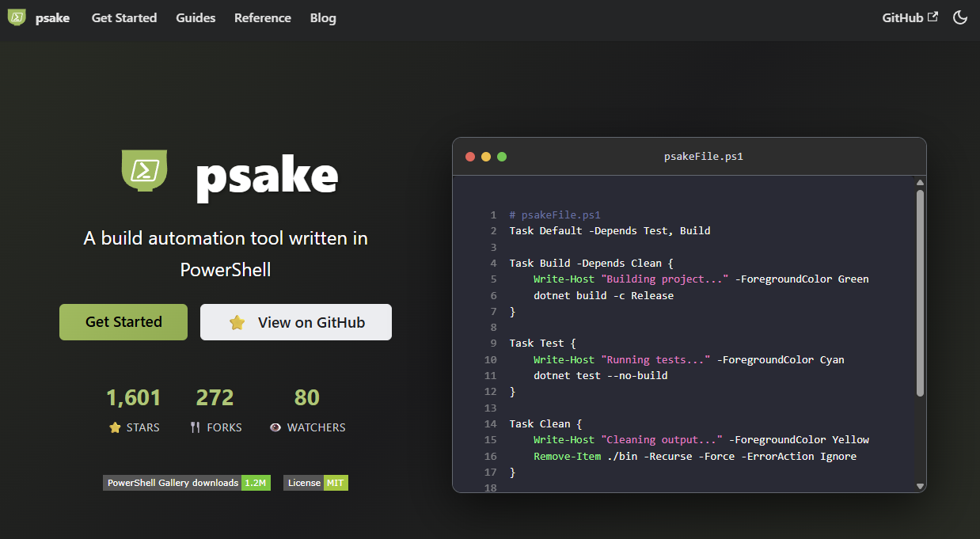Open the License MIT badge
This screenshot has width=980, height=539.
316,483
